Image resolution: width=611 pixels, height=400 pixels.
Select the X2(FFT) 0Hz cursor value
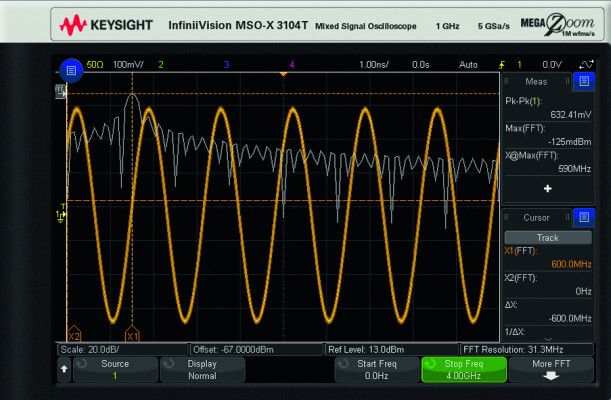(548, 285)
